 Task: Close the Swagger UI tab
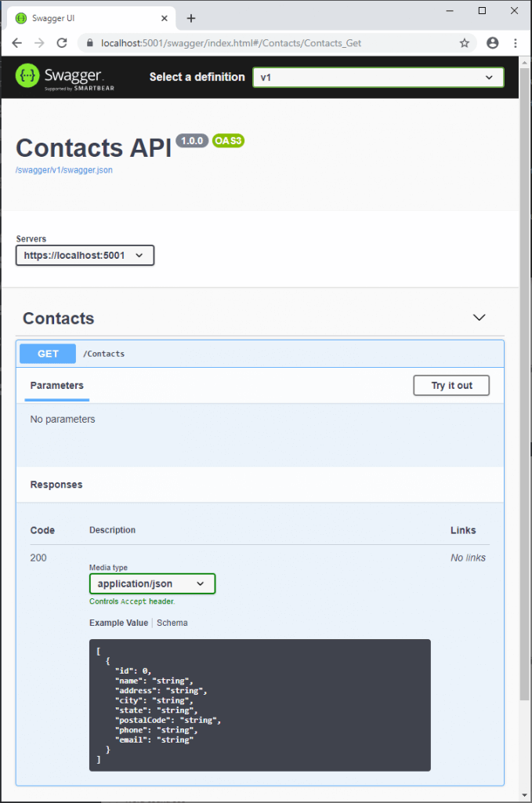point(165,18)
